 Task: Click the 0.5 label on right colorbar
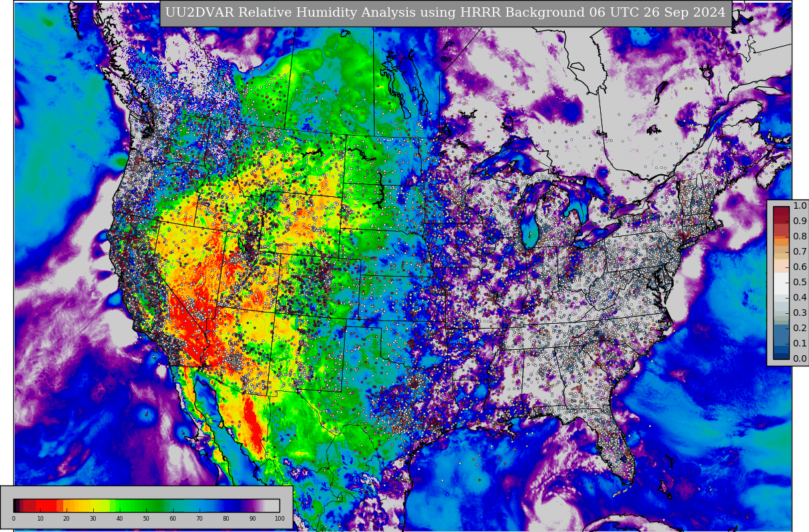(x=800, y=282)
